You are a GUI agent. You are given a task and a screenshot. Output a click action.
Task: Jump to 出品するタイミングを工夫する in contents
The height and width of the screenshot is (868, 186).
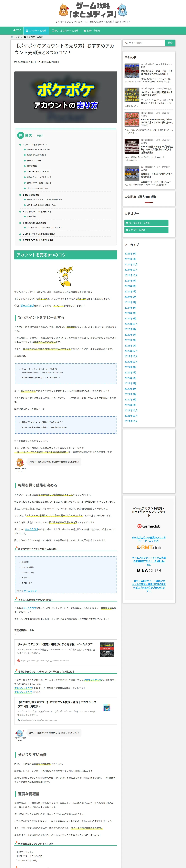coord(39,177)
